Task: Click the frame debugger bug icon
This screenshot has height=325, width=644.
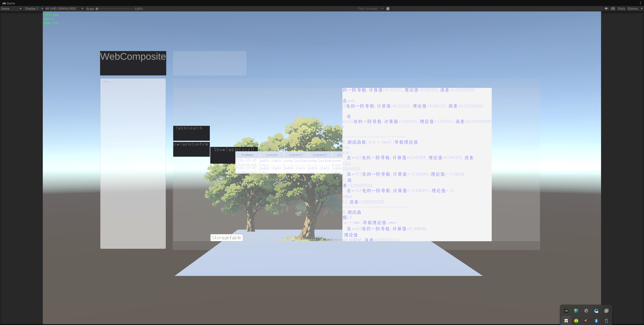Action: (388, 9)
